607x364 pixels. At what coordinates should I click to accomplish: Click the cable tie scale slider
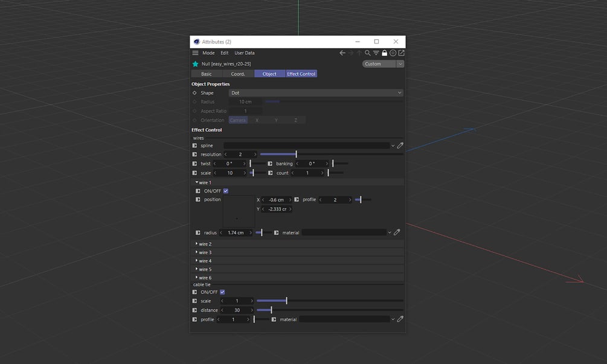pos(330,301)
